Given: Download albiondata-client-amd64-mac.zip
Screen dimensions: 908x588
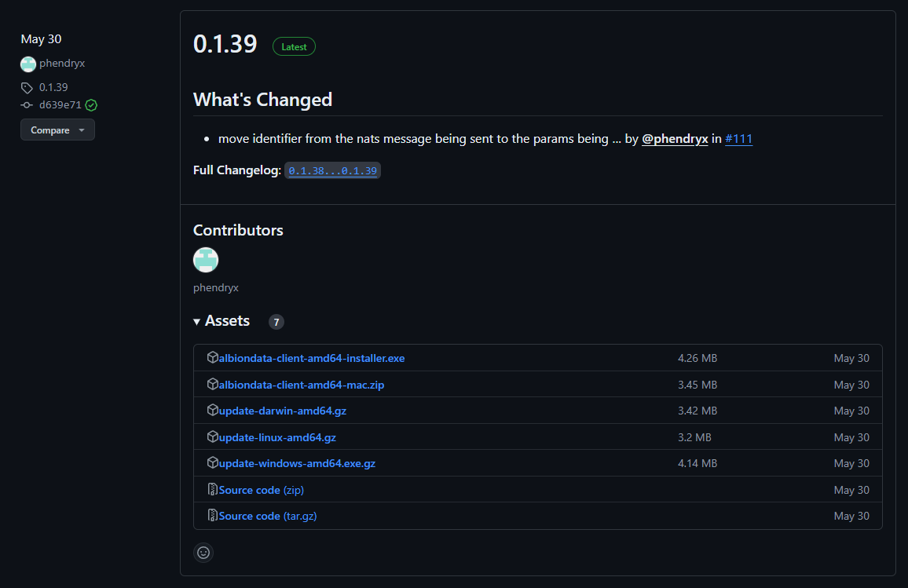Looking at the screenshot, I should (x=302, y=385).
